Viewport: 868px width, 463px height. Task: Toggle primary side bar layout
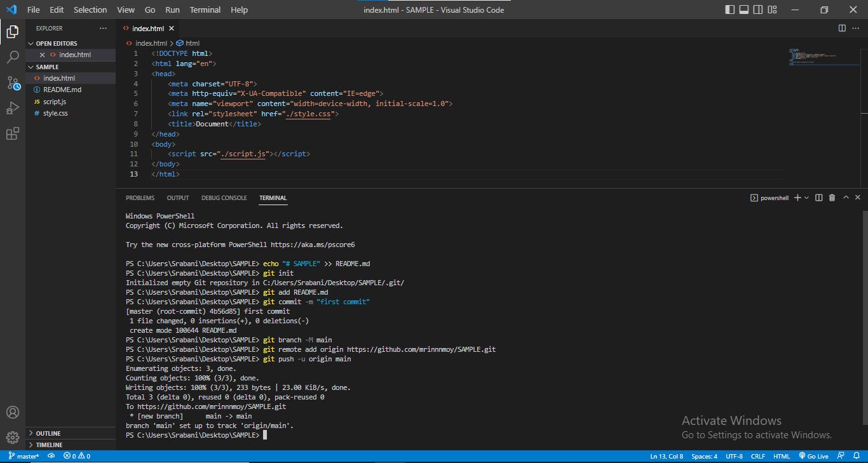(729, 10)
